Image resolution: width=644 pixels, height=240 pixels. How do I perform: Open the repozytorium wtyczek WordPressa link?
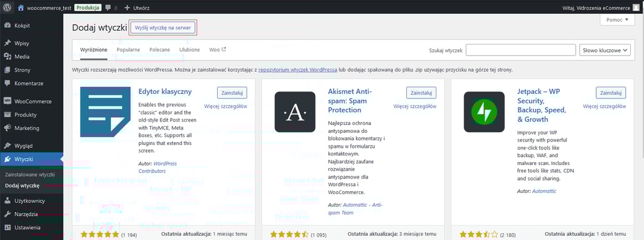(298, 70)
